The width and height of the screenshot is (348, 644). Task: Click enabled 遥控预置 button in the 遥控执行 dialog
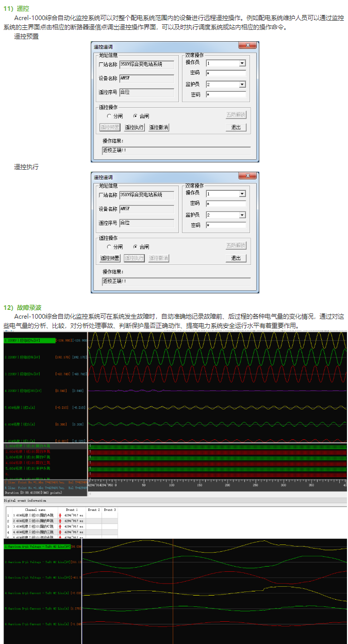[110, 258]
